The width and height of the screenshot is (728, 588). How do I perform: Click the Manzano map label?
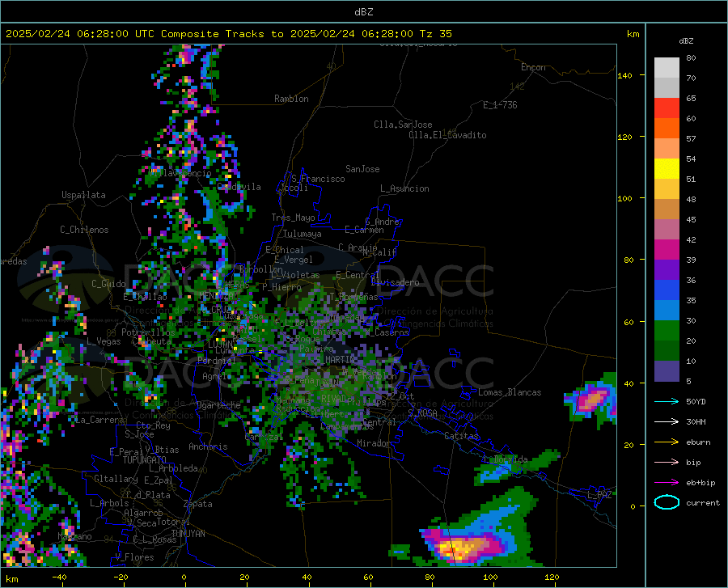pos(74,536)
